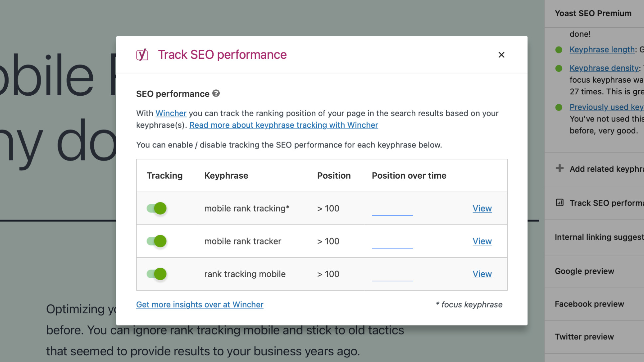
Task: Expand the Twitter preview section
Action: pos(584,336)
